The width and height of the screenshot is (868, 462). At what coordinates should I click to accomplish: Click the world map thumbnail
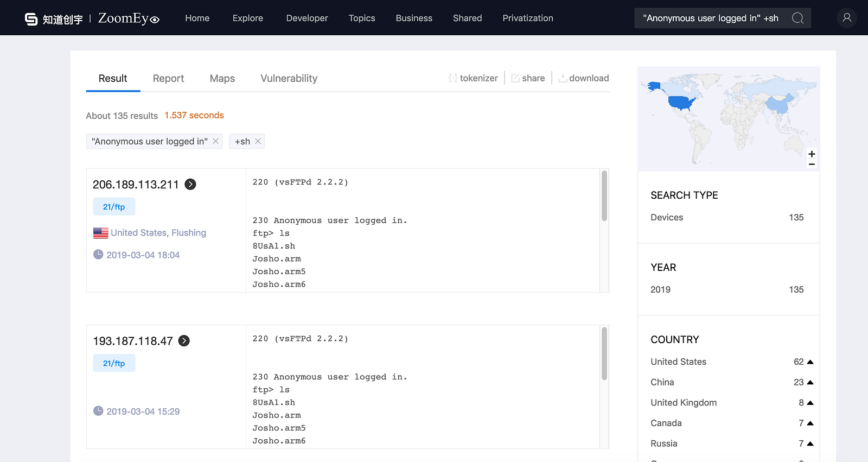pyautogui.click(x=729, y=119)
